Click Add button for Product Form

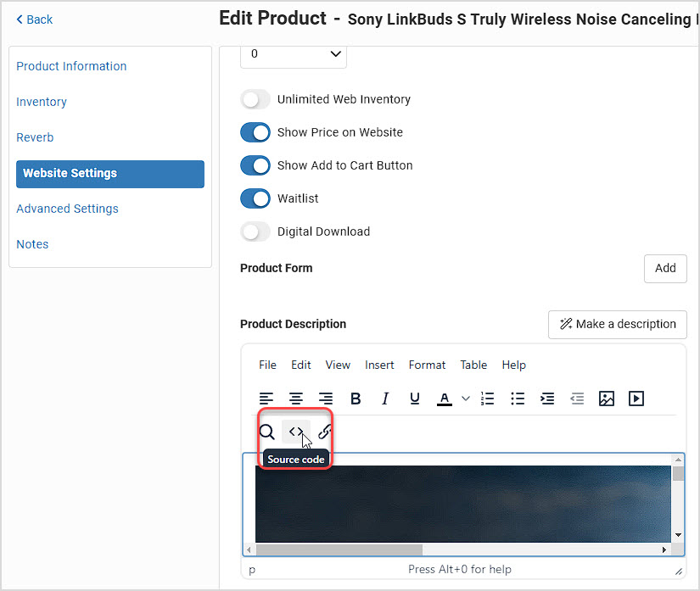pyautogui.click(x=665, y=269)
